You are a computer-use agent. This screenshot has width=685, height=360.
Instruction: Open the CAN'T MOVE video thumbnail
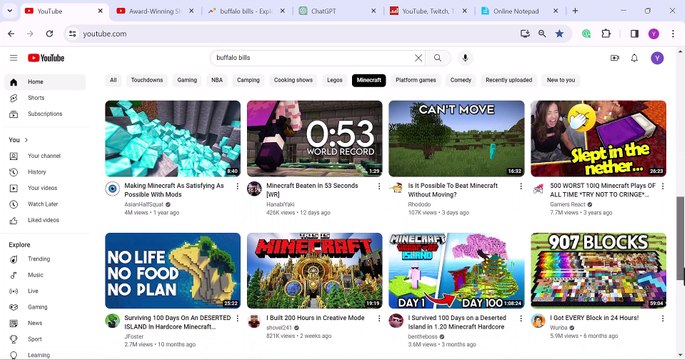pos(457,138)
